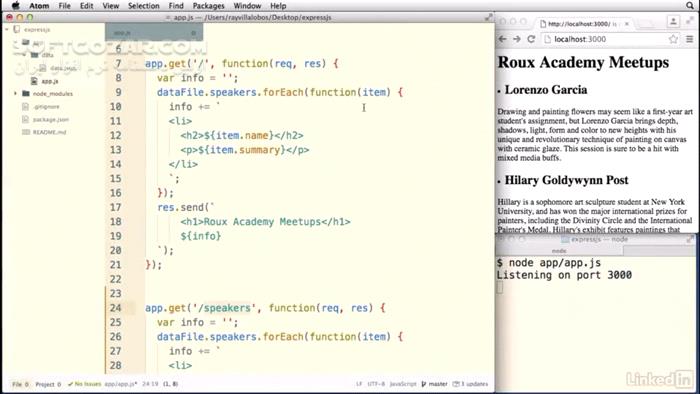The height and width of the screenshot is (394, 700).
Task: Enter fullscreen for the Atom window
Action: 488,17
